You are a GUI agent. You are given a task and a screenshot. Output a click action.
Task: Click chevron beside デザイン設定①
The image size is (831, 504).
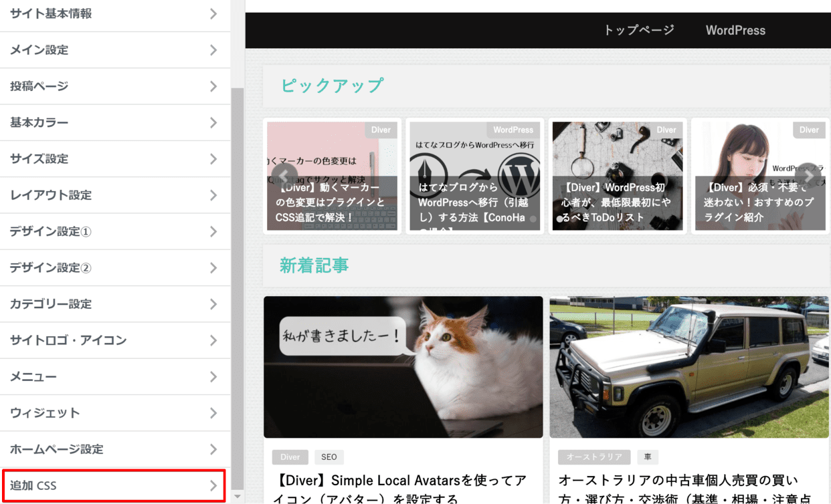(x=213, y=231)
